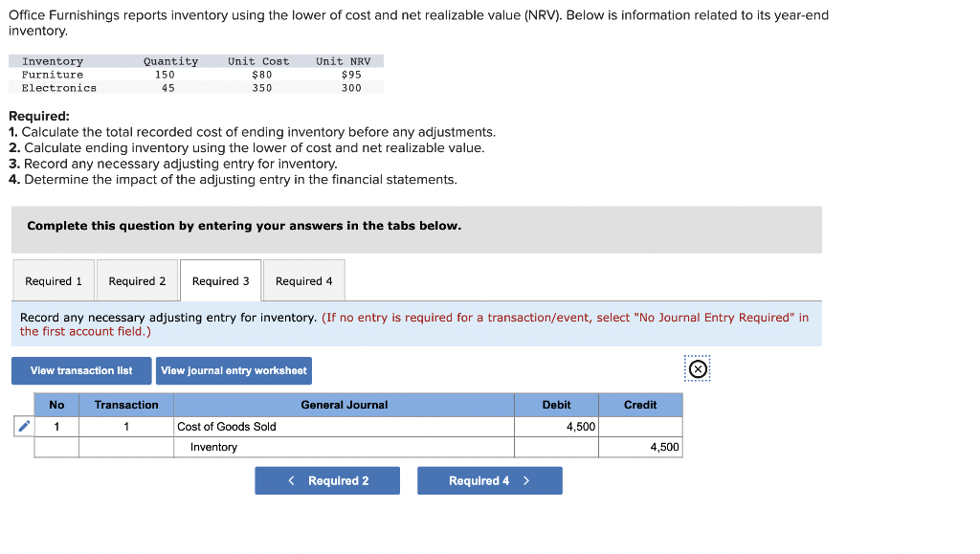
Task: Click the Transaction 1 cell in the table
Action: click(125, 426)
